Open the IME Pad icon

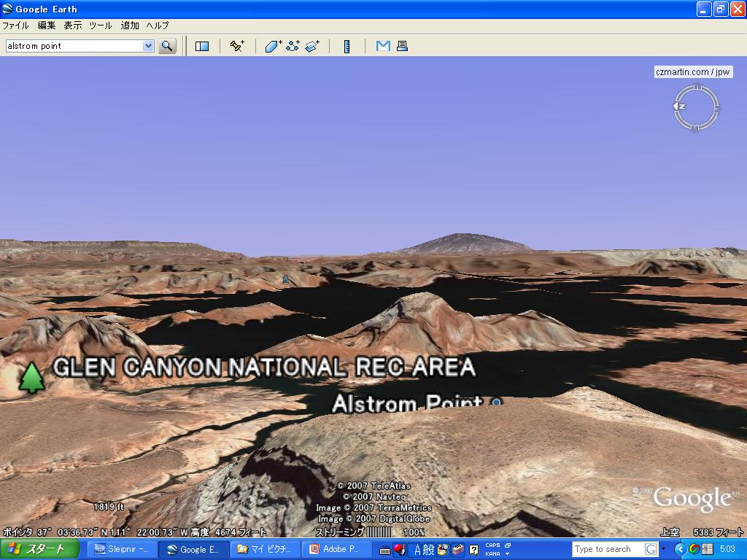point(443,550)
